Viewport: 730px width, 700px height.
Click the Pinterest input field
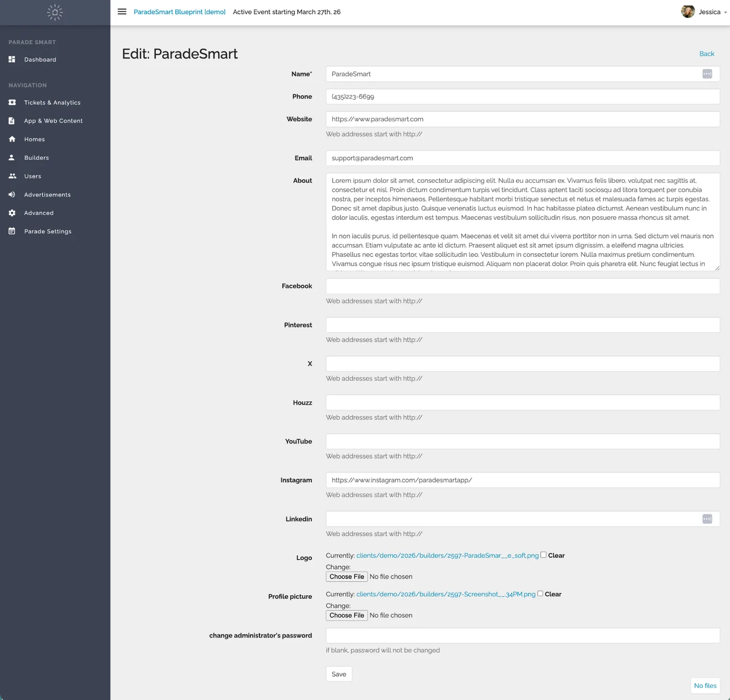pos(523,325)
